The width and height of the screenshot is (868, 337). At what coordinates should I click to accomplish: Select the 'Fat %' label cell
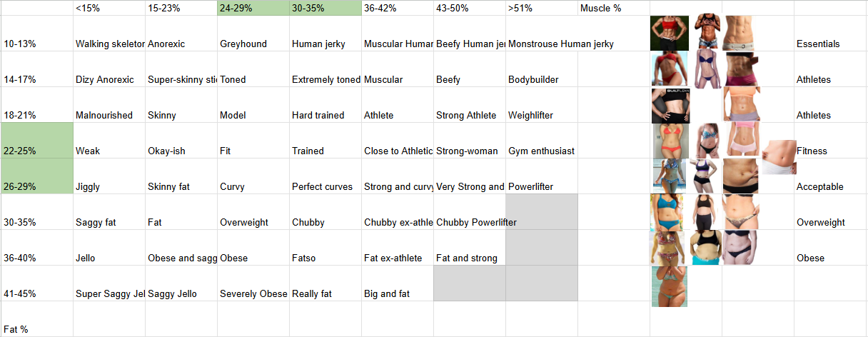tap(36, 319)
